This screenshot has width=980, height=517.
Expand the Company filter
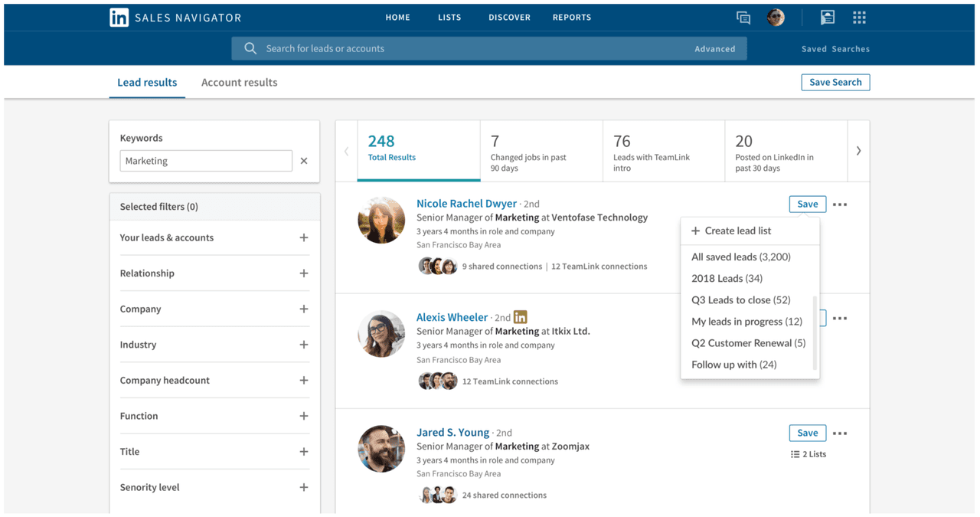pyautogui.click(x=304, y=309)
